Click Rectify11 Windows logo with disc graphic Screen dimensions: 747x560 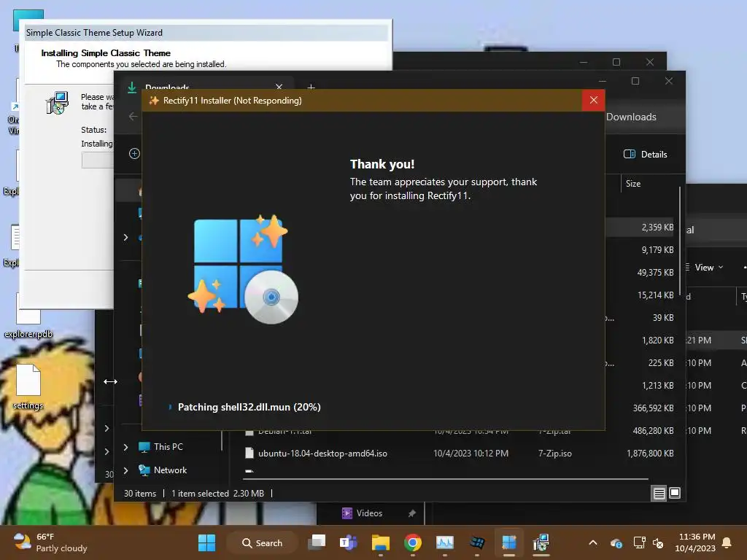click(x=244, y=269)
